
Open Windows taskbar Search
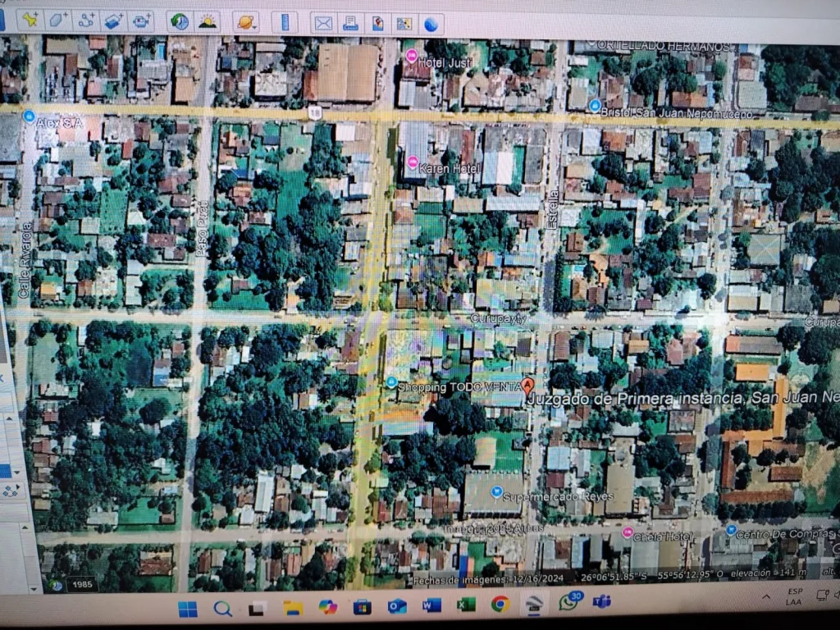(x=222, y=609)
